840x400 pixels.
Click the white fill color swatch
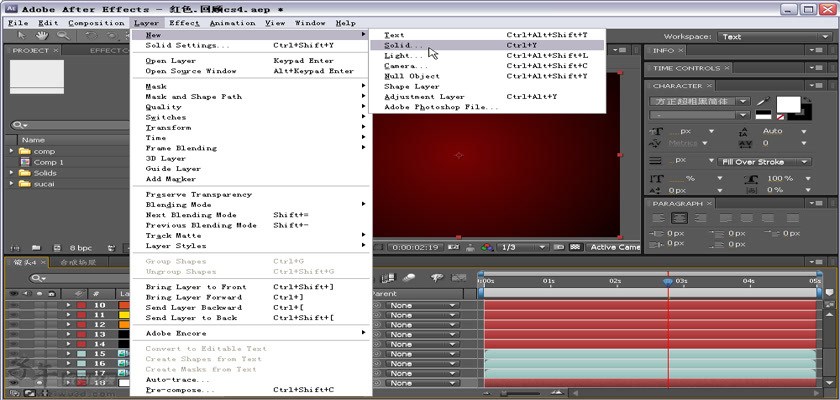click(x=789, y=105)
